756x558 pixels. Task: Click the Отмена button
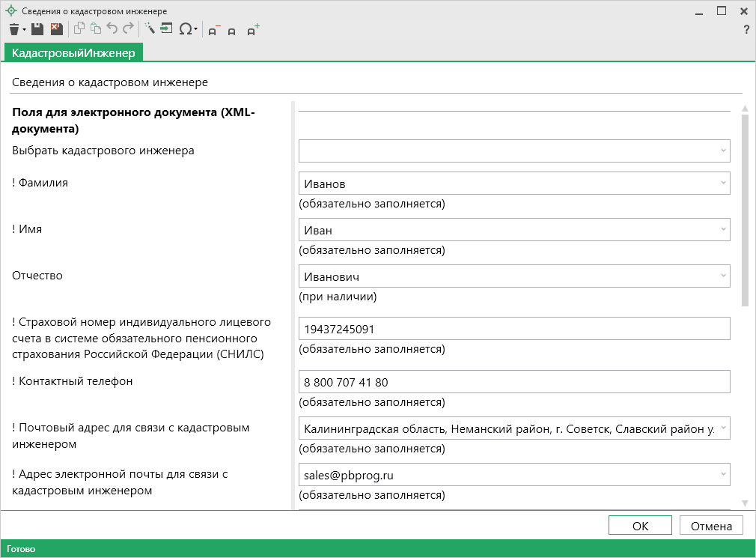click(x=710, y=526)
